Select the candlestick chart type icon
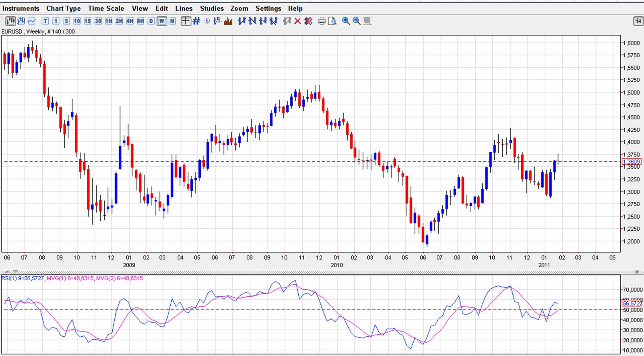The height and width of the screenshot is (356, 644). [x=11, y=21]
